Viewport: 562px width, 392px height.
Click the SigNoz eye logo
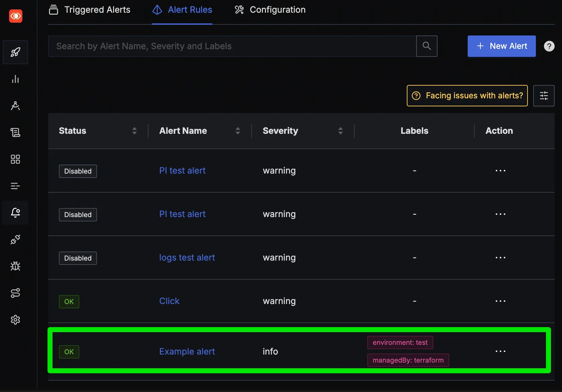click(16, 16)
